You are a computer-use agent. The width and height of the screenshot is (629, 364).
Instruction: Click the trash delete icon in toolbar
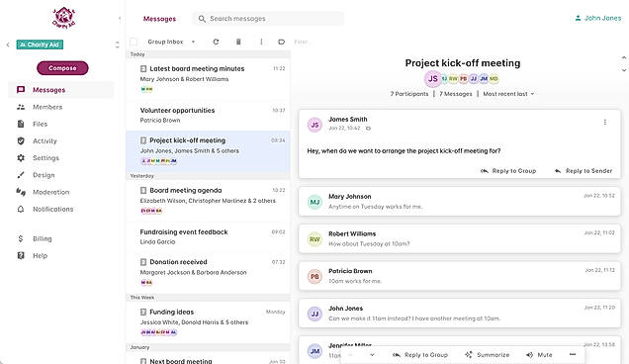(238, 42)
